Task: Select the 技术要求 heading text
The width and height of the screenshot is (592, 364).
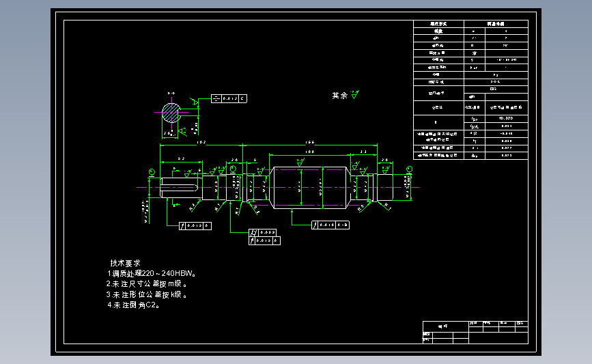Action: (125, 263)
